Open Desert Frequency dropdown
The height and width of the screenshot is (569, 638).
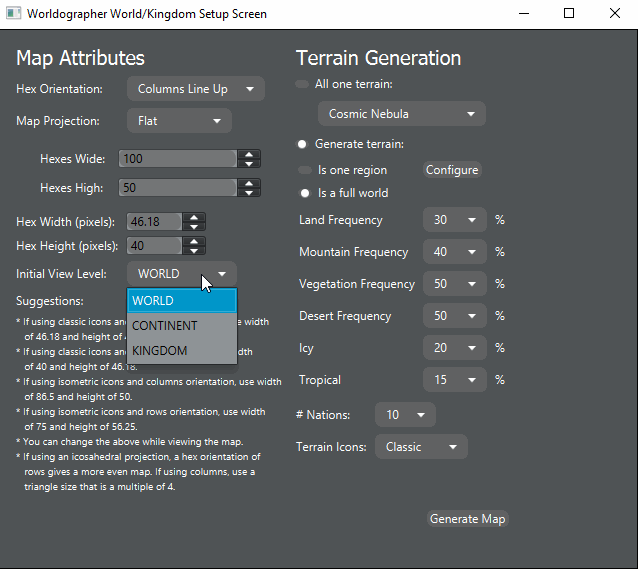(x=455, y=316)
